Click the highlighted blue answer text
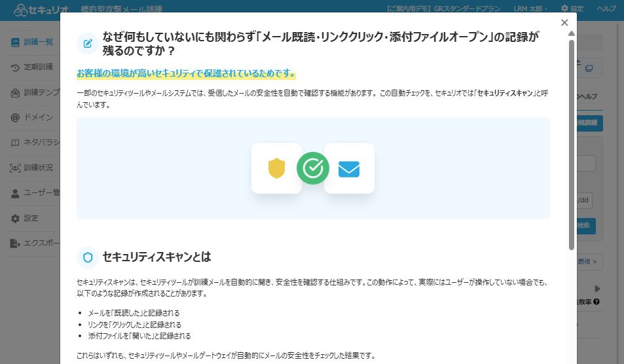Image resolution: width=624 pixels, height=364 pixels. click(186, 74)
